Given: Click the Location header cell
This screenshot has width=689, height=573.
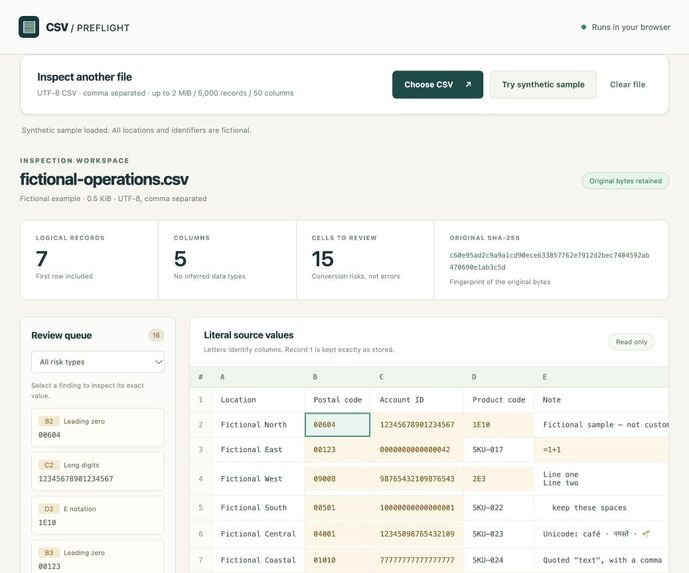Looking at the screenshot, I should point(258,400).
